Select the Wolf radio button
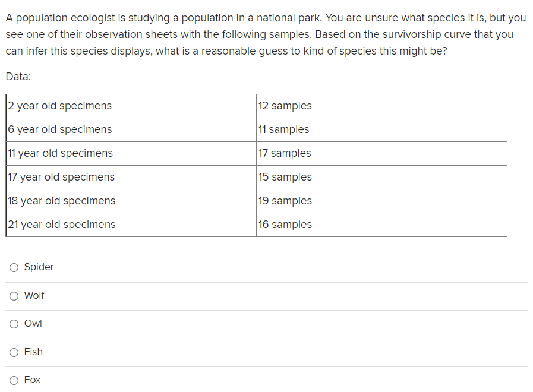The width and height of the screenshot is (533, 392). pos(13,296)
